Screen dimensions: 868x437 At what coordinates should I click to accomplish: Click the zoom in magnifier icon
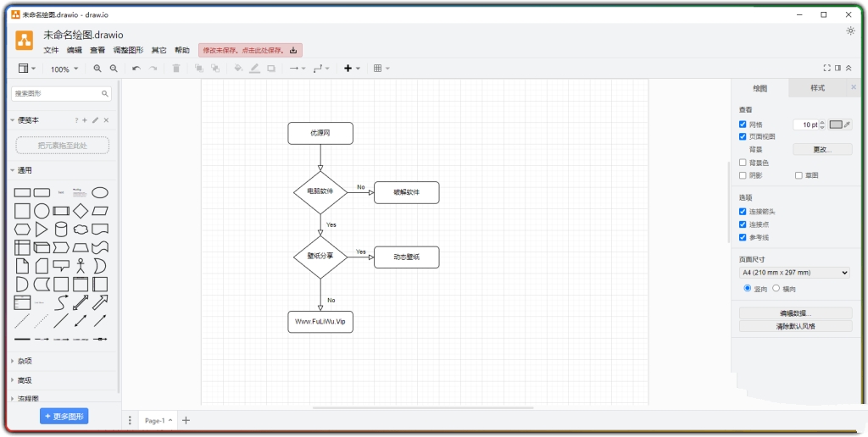[97, 69]
